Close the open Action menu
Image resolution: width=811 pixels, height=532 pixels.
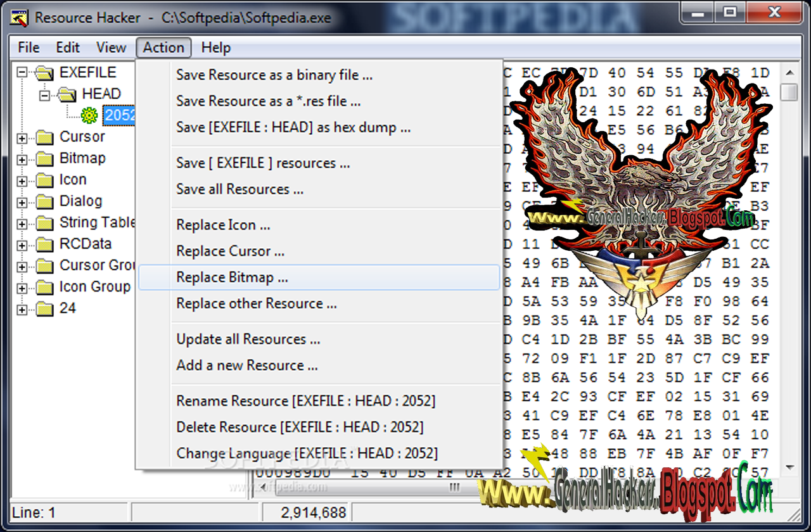click(x=163, y=47)
